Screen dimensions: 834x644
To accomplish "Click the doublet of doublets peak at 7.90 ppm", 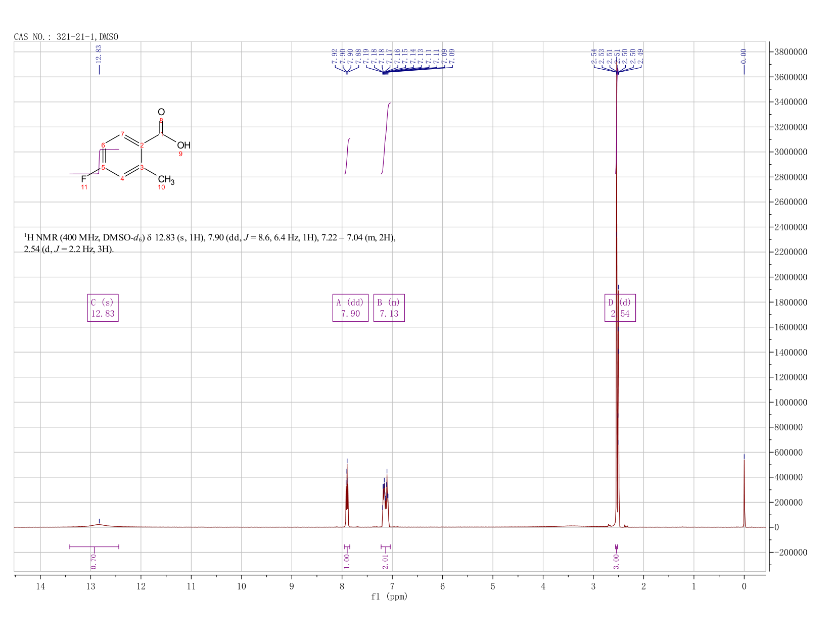I will 347,495.
